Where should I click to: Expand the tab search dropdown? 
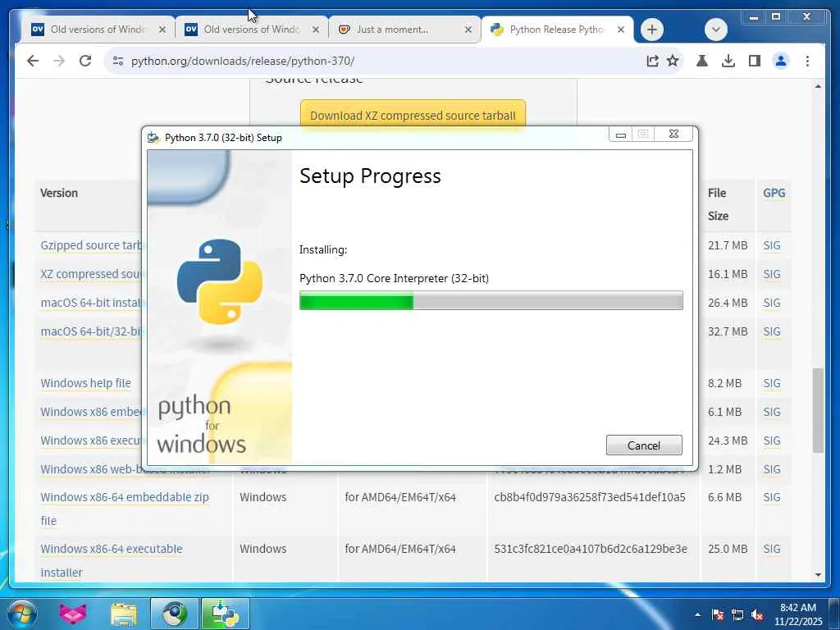(715, 30)
